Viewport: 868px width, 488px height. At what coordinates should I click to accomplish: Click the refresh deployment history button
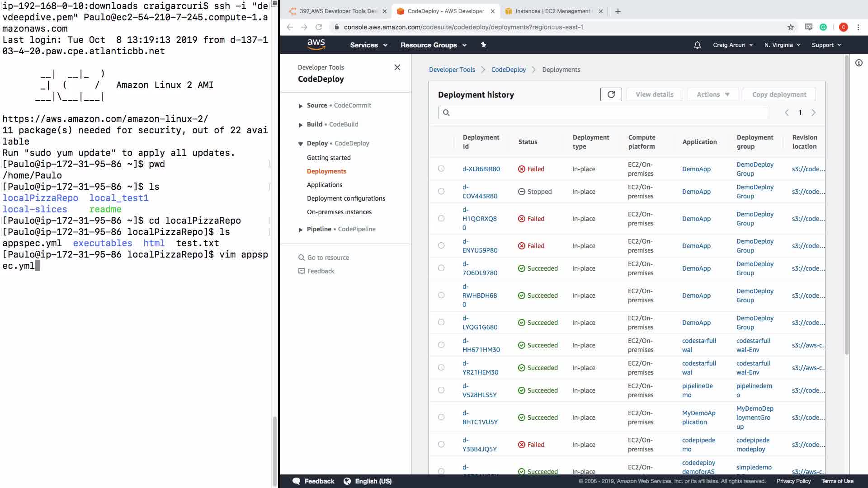pos(611,94)
